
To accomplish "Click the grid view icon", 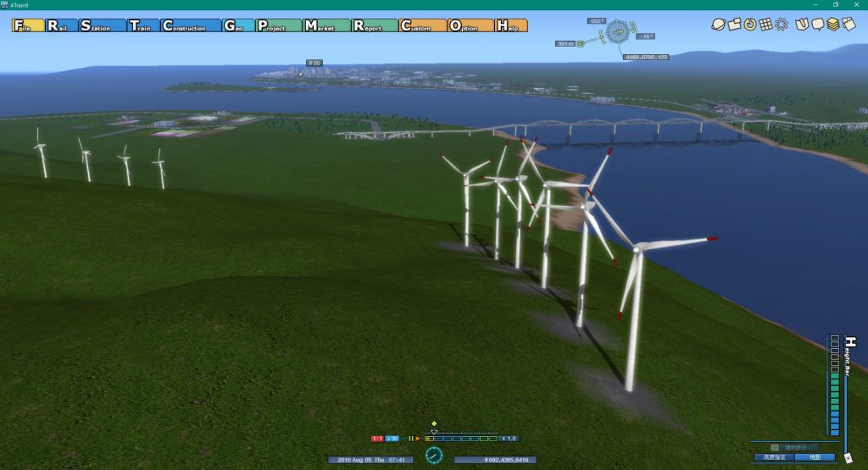I will click(765, 25).
